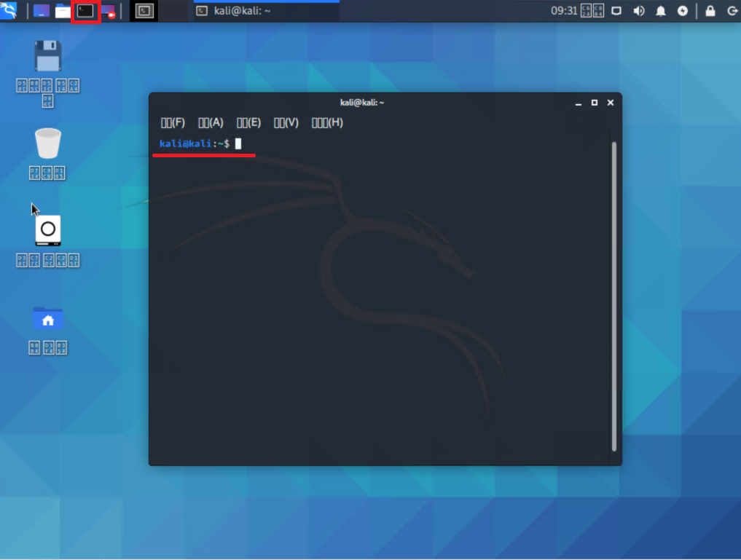Viewport: 741px width, 560px height.
Task: Click the 09:31 clock in the panel
Action: (x=564, y=11)
